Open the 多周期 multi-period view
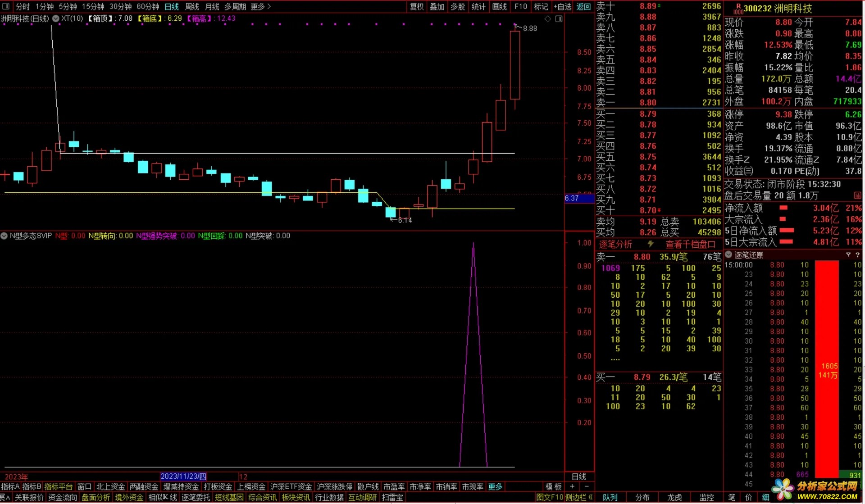Screen dimensions: 865x504 (x=235, y=6)
